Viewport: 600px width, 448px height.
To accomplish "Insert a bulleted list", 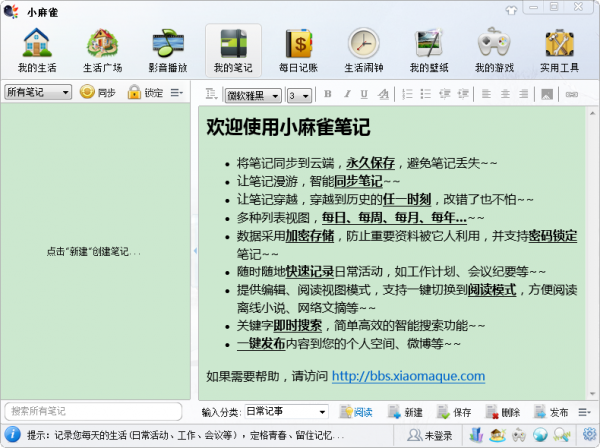I will (x=426, y=94).
